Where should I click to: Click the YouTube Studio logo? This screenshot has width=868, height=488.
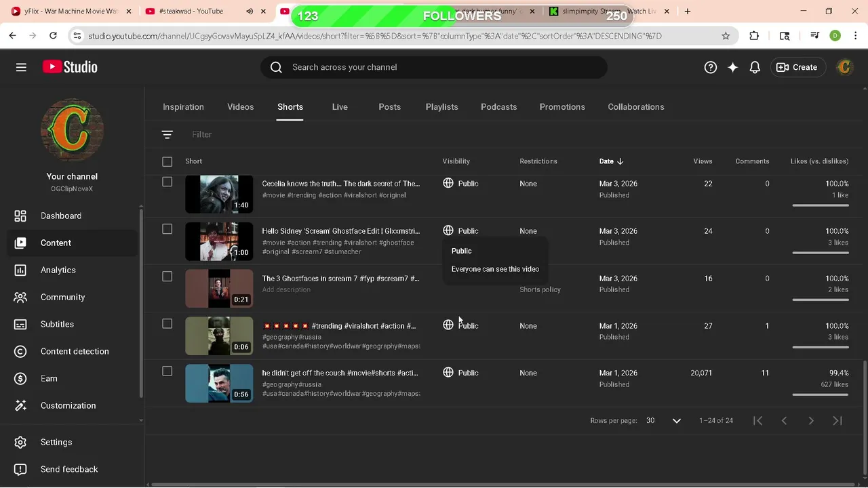coord(70,67)
